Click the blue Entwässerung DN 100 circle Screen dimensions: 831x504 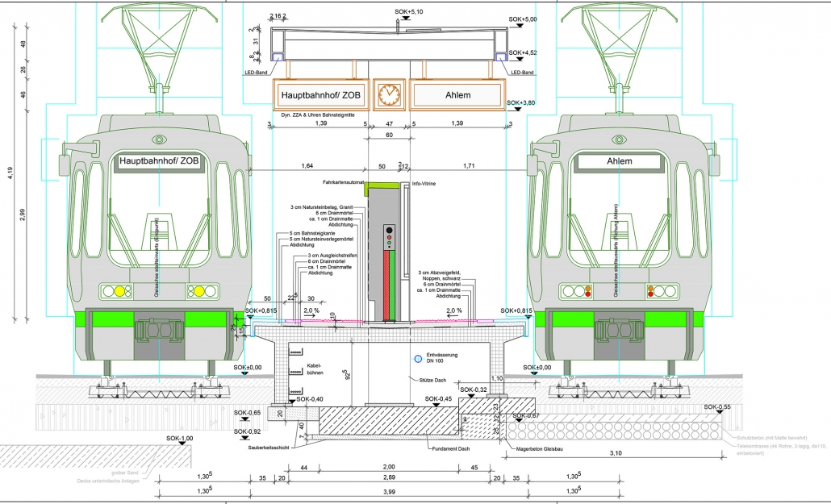pyautogui.click(x=417, y=359)
